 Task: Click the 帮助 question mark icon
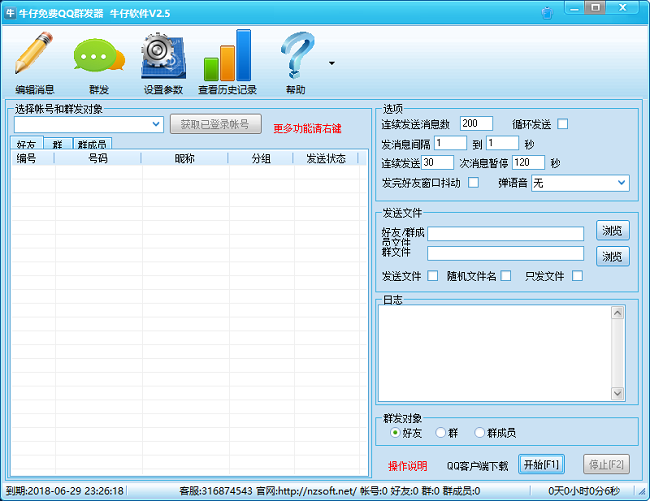tap(296, 58)
